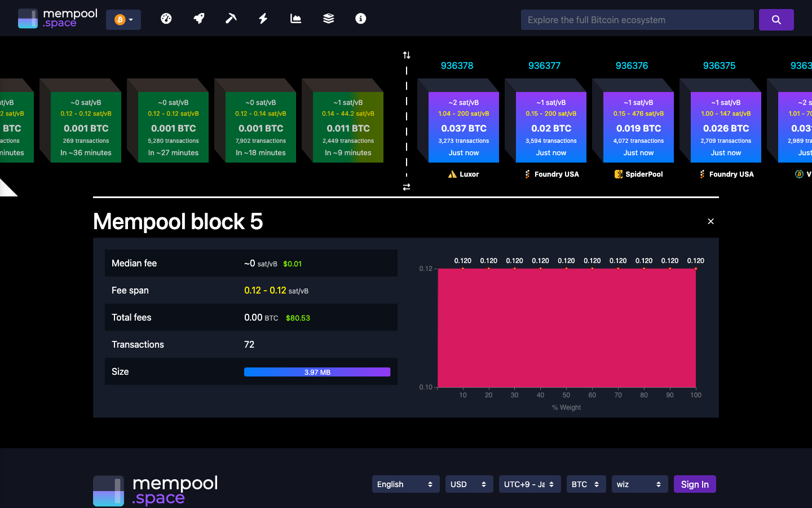Open the UTC+9 timezone dropdown
Image resolution: width=812 pixels, height=508 pixels.
point(529,484)
